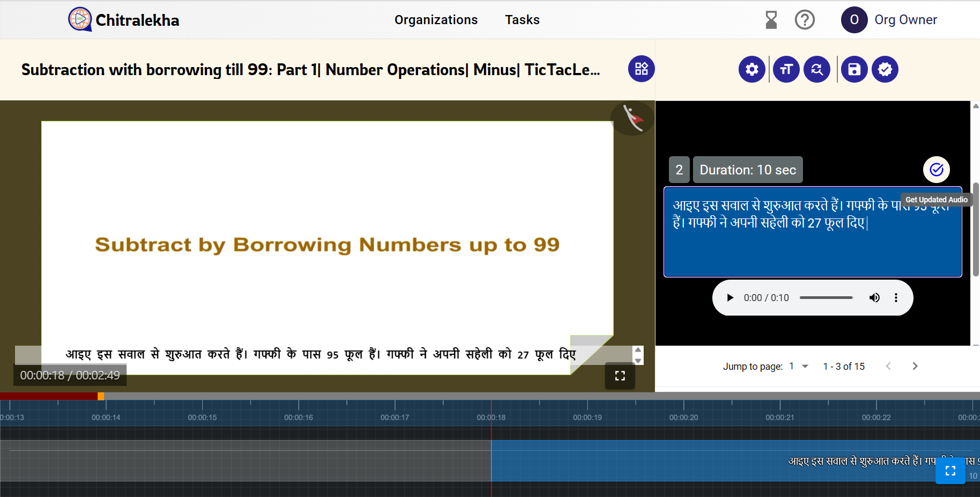Toggle fullscreen on the video preview
This screenshot has height=497, width=980.
pyautogui.click(x=620, y=376)
